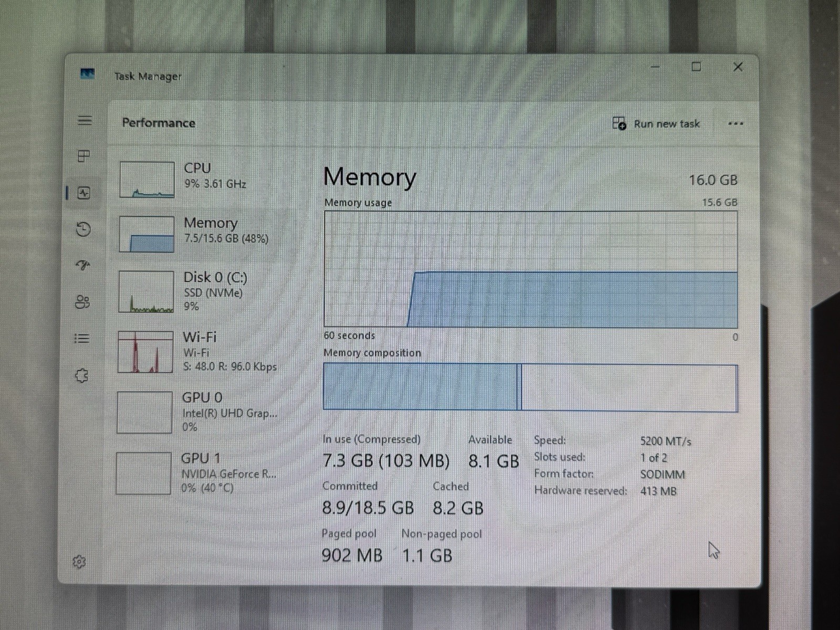
Task: Click the Run new task button
Action: (x=656, y=123)
